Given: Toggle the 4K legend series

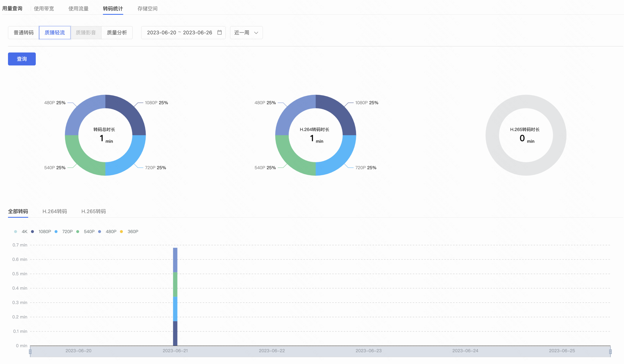Looking at the screenshot, I should [21, 232].
